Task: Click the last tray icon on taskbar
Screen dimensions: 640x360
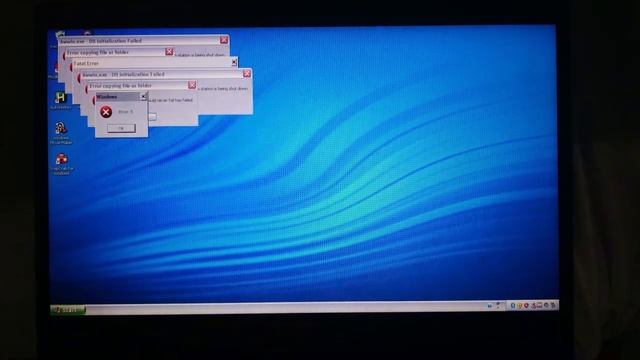Action: 553,305
